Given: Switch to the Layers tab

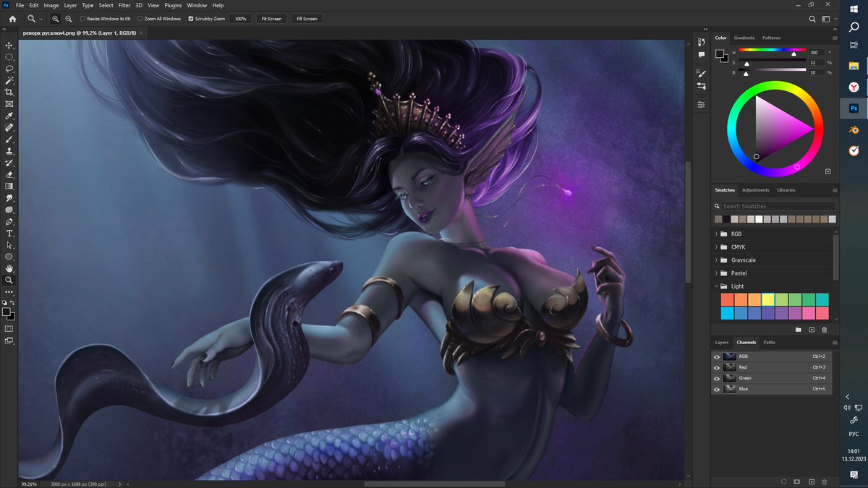Looking at the screenshot, I should (x=722, y=342).
